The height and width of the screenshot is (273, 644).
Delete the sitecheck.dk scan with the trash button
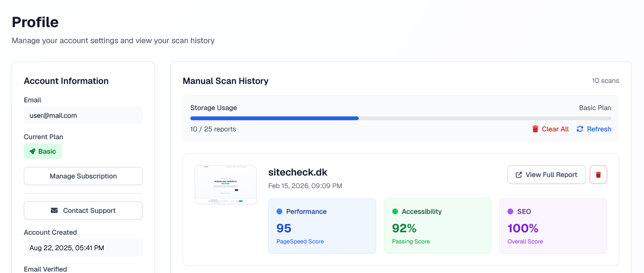598,175
